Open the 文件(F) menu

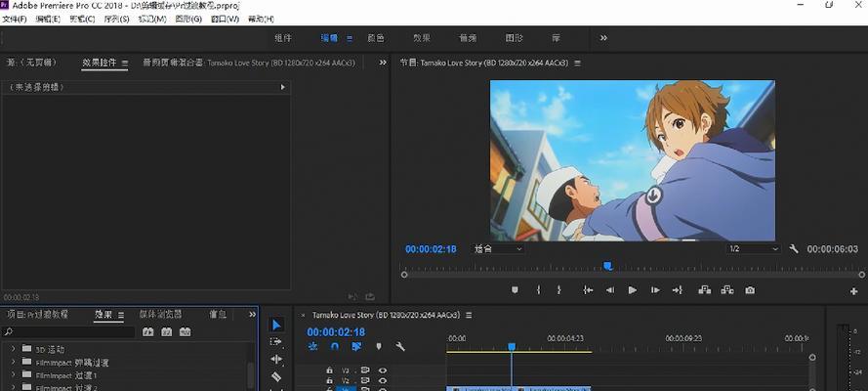[x=14, y=19]
